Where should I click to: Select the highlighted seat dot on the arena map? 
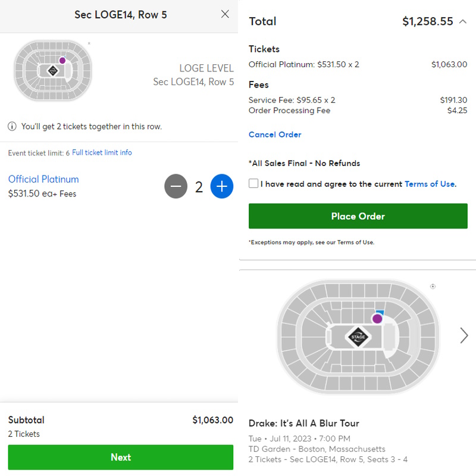point(61,61)
